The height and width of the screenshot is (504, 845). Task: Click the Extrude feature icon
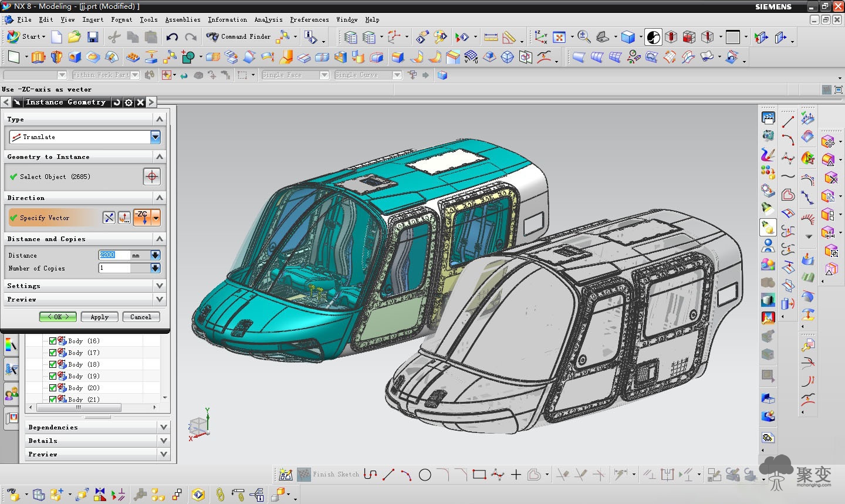pos(38,57)
